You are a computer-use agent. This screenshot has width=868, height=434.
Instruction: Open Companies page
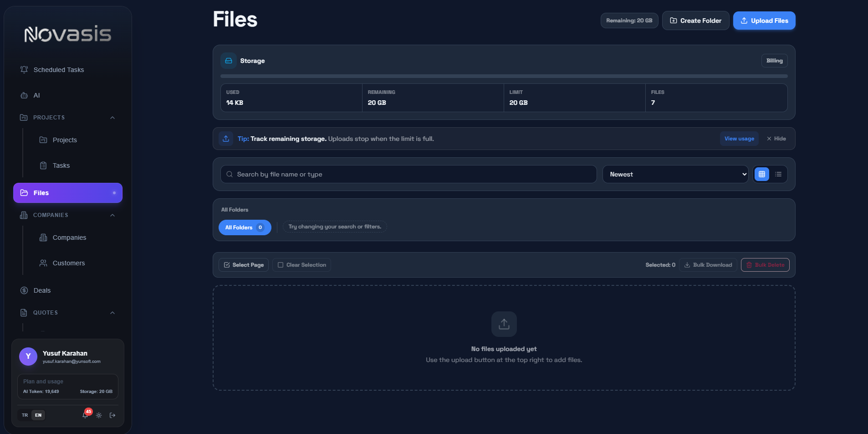tap(77, 238)
